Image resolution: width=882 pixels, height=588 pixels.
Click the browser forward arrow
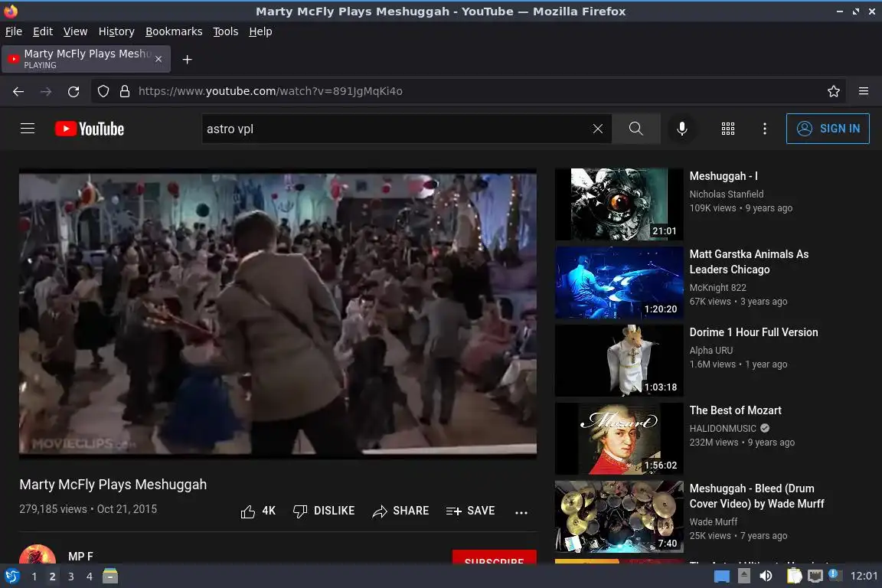pos(46,91)
